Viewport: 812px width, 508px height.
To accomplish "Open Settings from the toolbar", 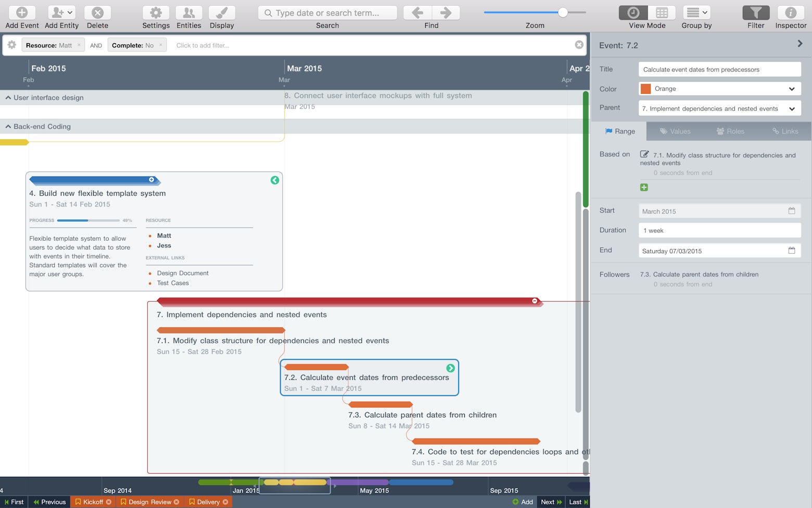I will [156, 12].
